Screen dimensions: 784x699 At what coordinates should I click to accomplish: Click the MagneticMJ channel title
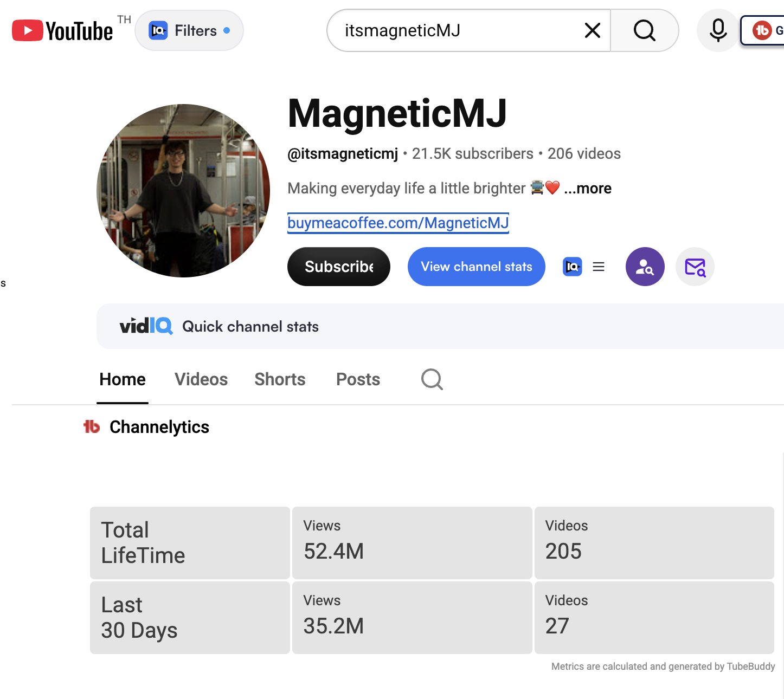397,113
